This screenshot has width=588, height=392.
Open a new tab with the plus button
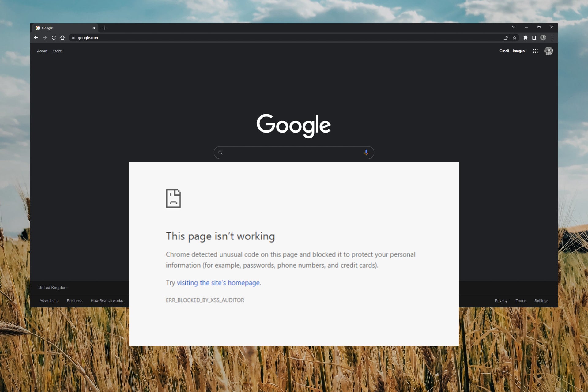104,28
